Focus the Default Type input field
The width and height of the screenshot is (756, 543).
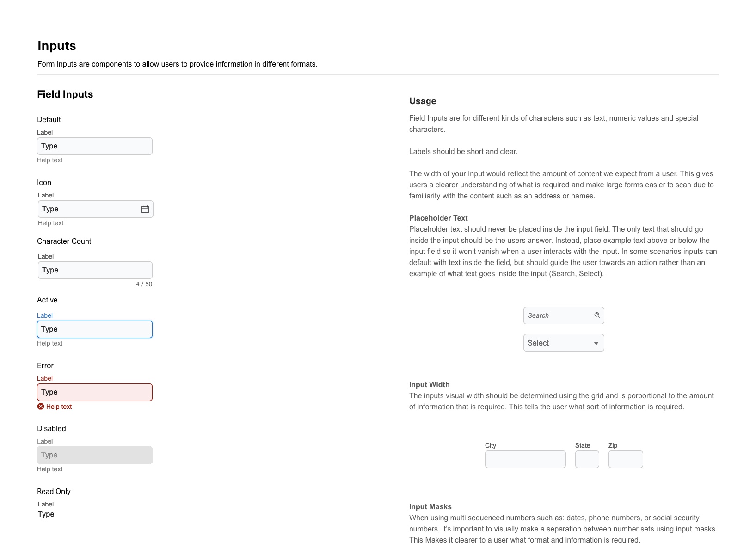pyautogui.click(x=95, y=146)
